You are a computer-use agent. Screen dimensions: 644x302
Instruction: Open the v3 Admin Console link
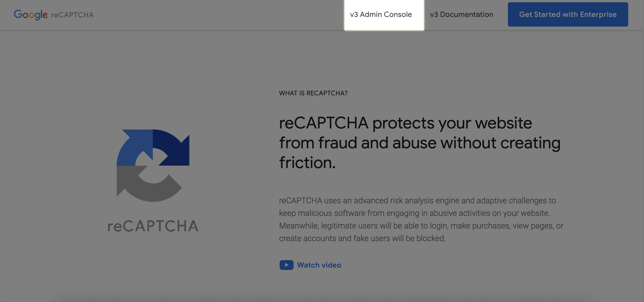tap(381, 14)
